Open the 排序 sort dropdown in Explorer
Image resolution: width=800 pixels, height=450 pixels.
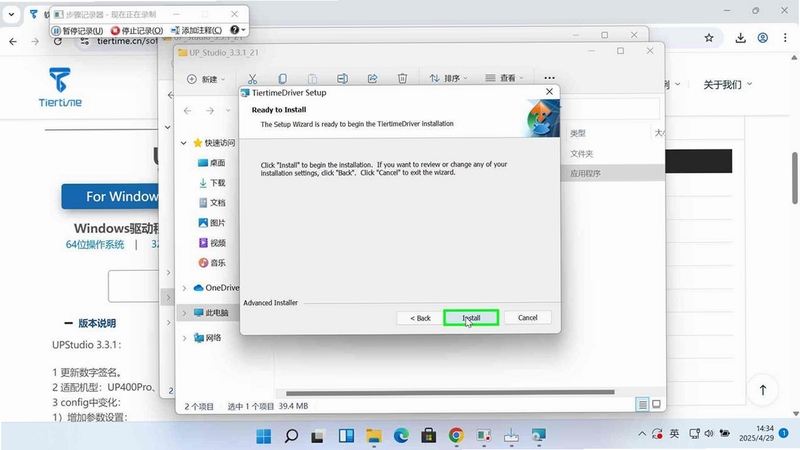(x=448, y=79)
